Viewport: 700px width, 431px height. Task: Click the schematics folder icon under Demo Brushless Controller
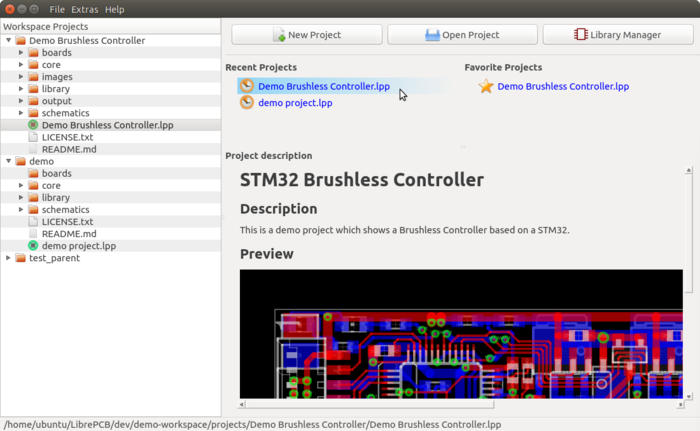pyautogui.click(x=33, y=113)
